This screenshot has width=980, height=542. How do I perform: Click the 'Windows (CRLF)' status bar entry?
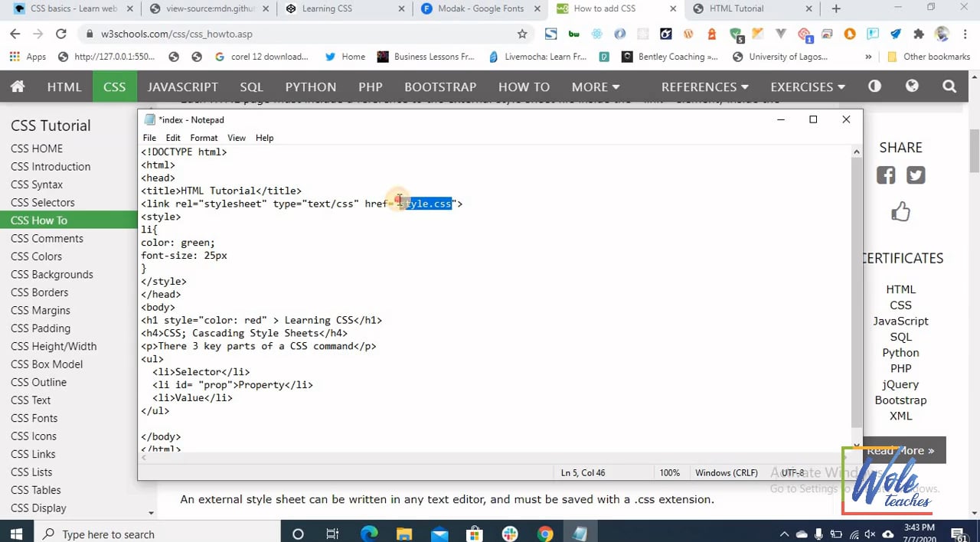coord(726,472)
